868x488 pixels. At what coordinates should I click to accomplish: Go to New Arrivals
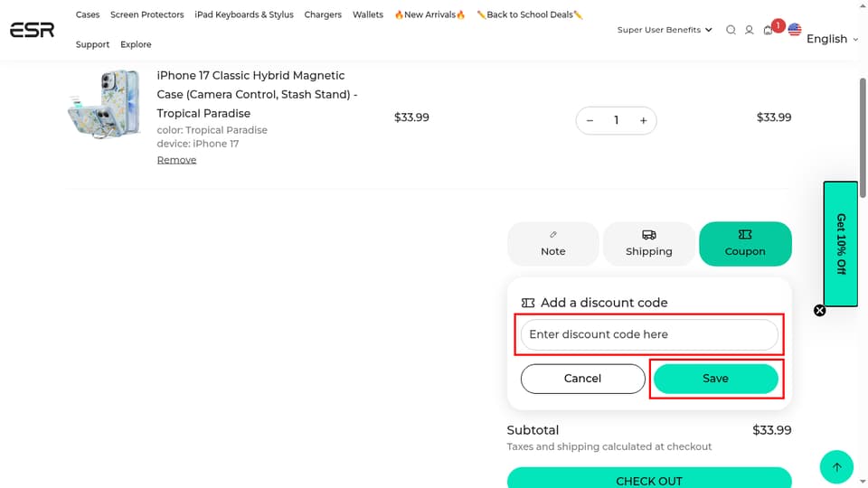tap(429, 14)
